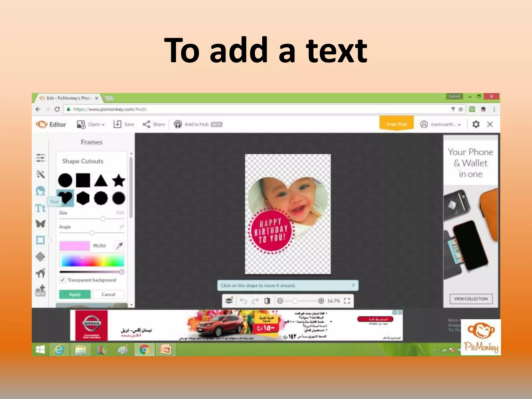Open the Themes cat icon

(40, 273)
